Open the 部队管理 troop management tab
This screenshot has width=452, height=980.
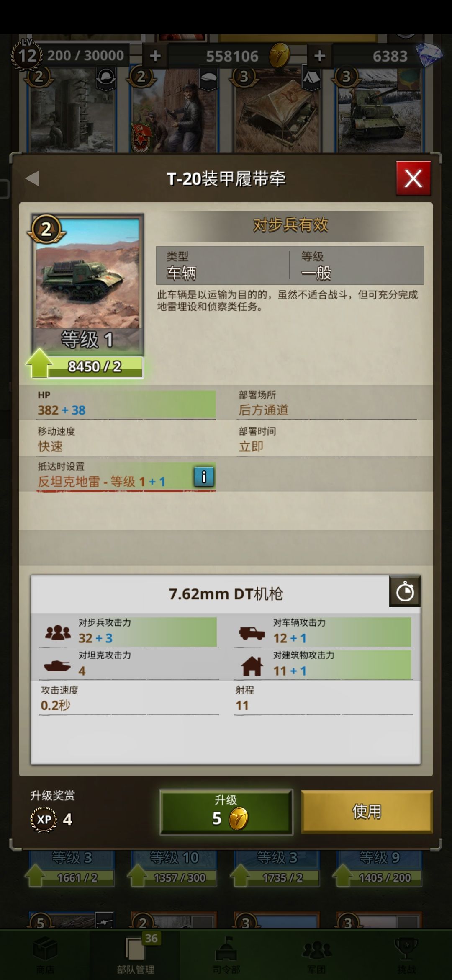point(136,953)
